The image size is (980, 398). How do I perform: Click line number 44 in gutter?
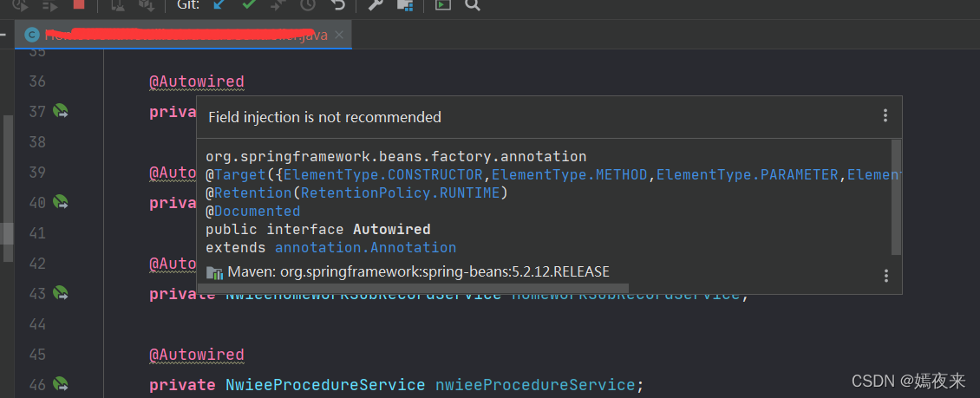[x=37, y=324]
